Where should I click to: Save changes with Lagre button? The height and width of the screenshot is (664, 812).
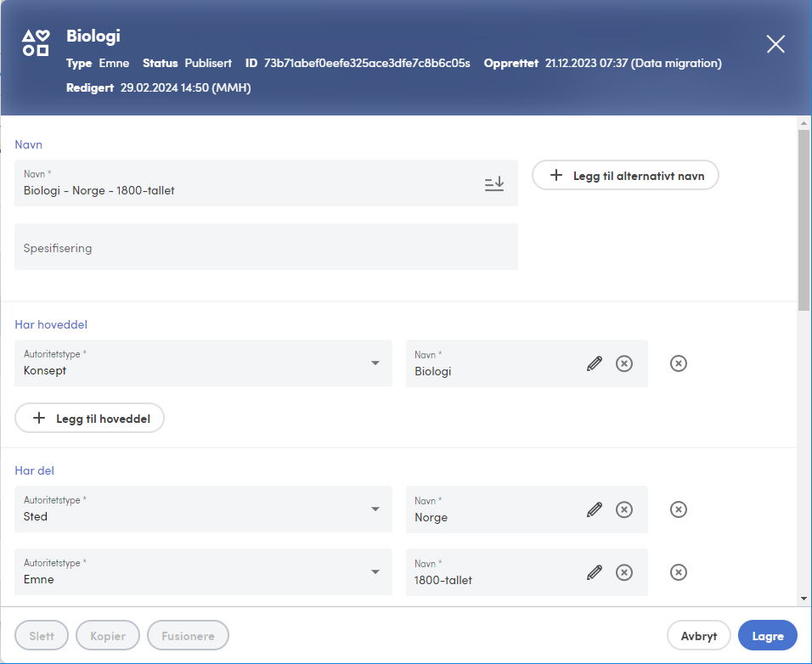pos(768,635)
